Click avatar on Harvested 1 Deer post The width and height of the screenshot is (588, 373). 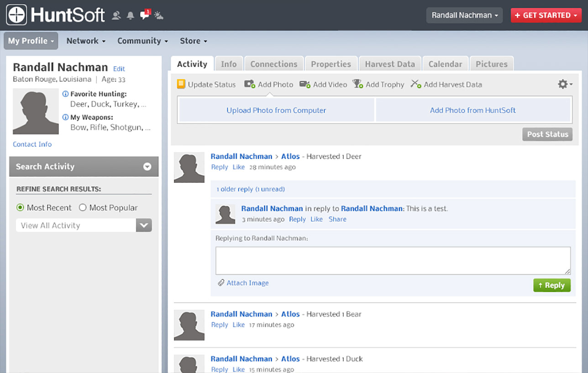(x=189, y=168)
